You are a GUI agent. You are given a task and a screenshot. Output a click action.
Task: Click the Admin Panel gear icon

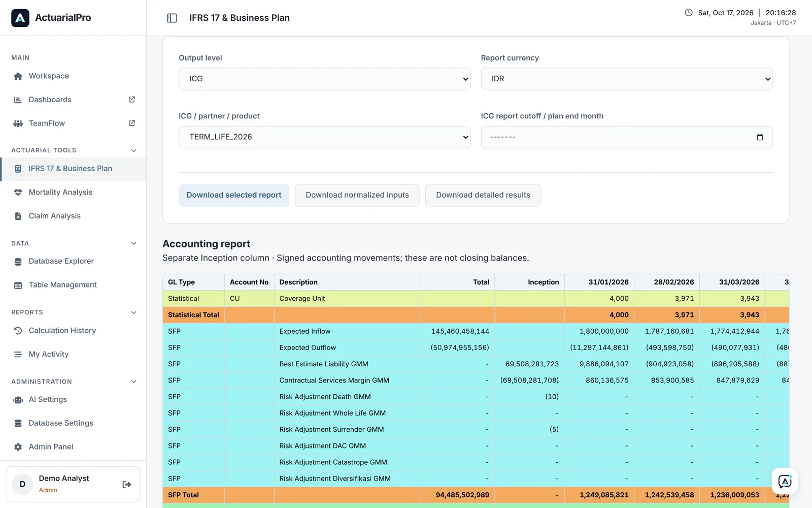click(x=18, y=447)
